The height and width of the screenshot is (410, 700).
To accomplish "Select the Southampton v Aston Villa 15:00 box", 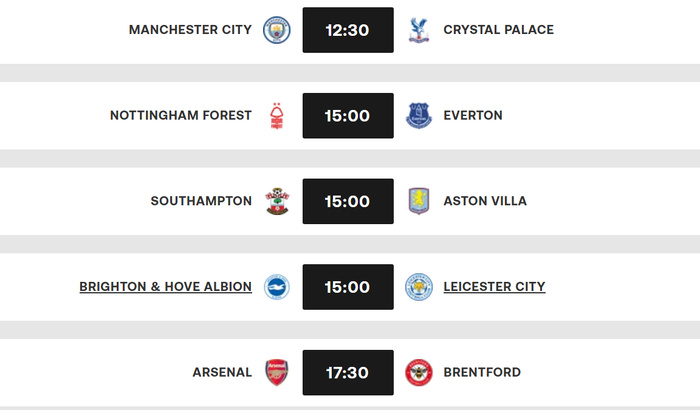I will (x=347, y=201).
